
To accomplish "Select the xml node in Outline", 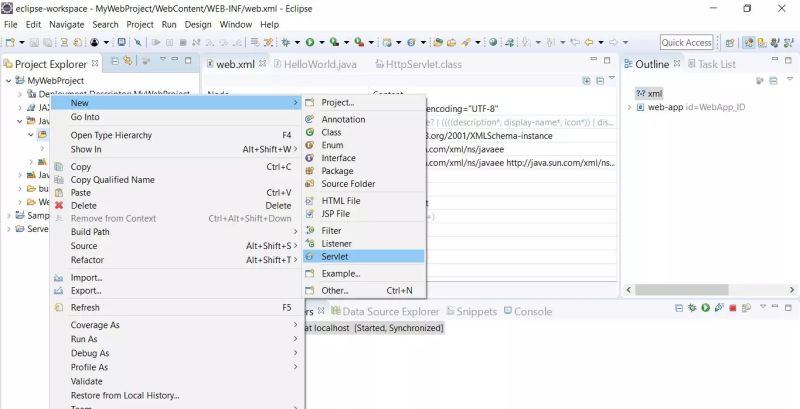I will [x=649, y=94].
